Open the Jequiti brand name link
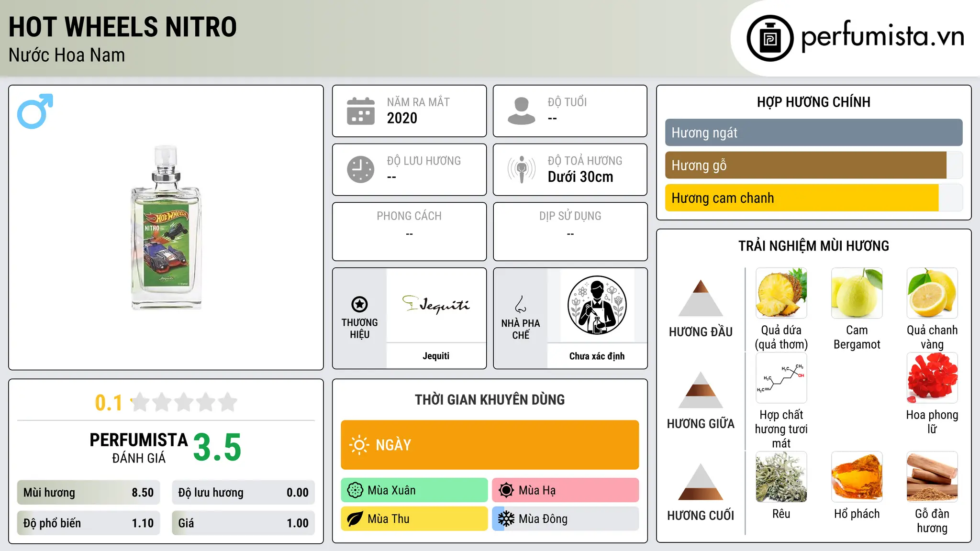 click(436, 356)
